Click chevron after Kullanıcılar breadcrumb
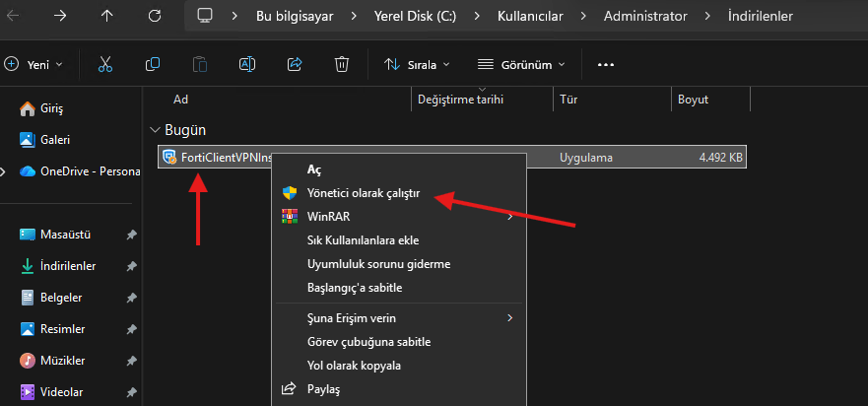 (583, 17)
